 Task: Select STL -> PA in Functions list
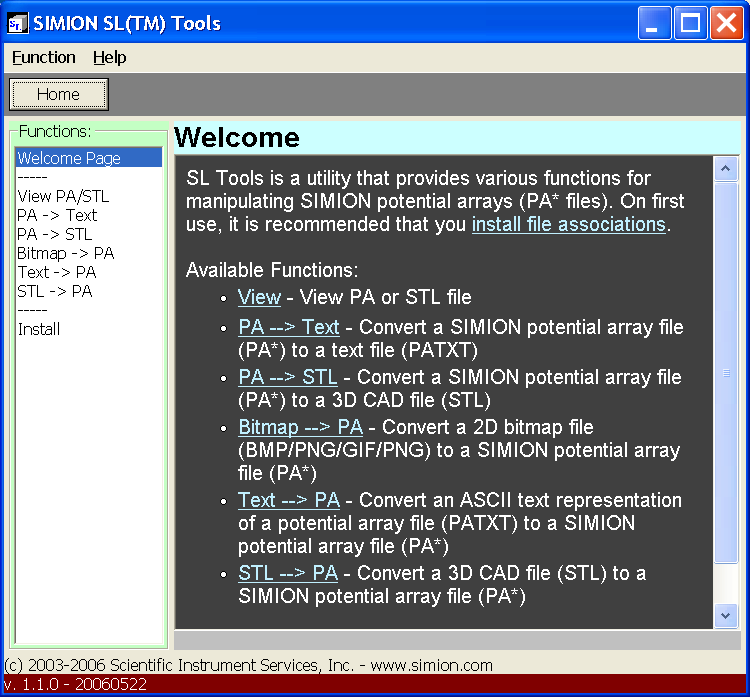coord(89,291)
